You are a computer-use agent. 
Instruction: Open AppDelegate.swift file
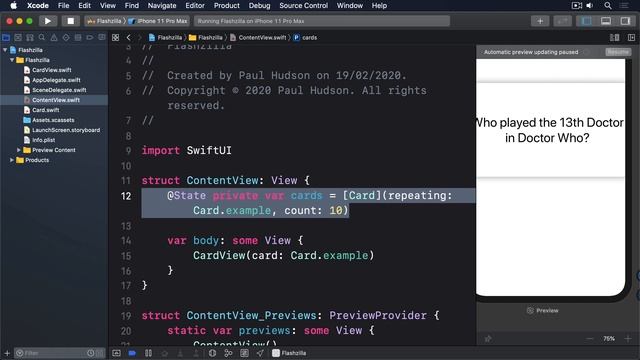tap(56, 80)
